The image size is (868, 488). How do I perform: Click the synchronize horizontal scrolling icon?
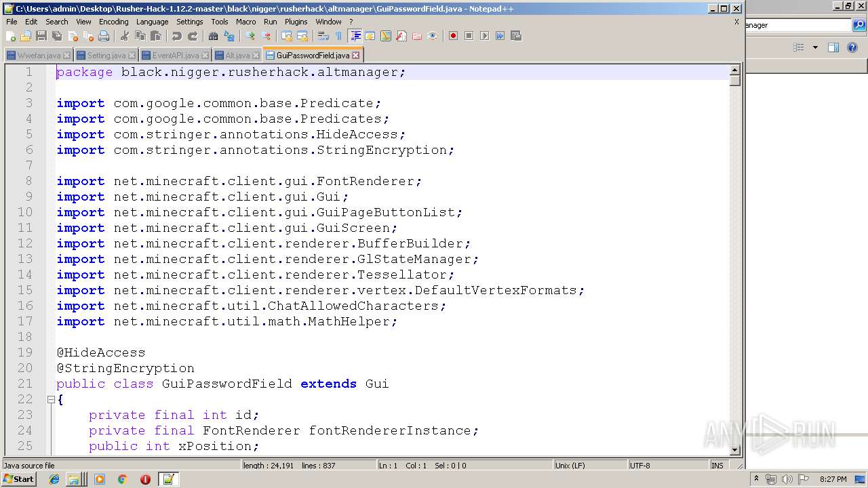[x=302, y=36]
